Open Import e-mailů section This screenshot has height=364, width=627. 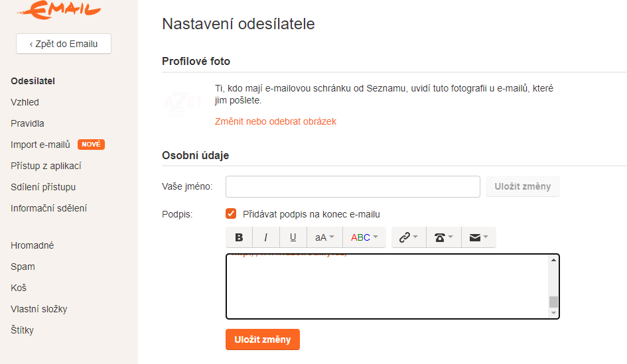point(40,145)
